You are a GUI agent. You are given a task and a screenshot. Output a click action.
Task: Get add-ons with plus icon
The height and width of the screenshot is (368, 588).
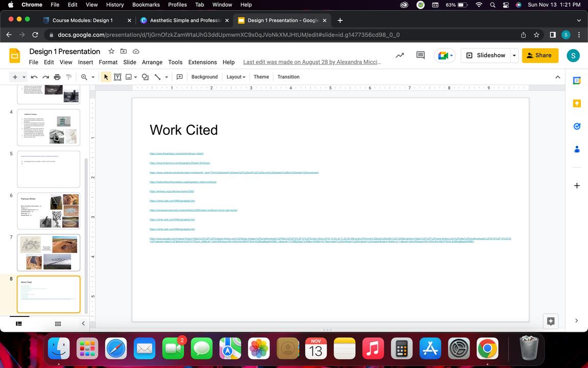(x=577, y=186)
